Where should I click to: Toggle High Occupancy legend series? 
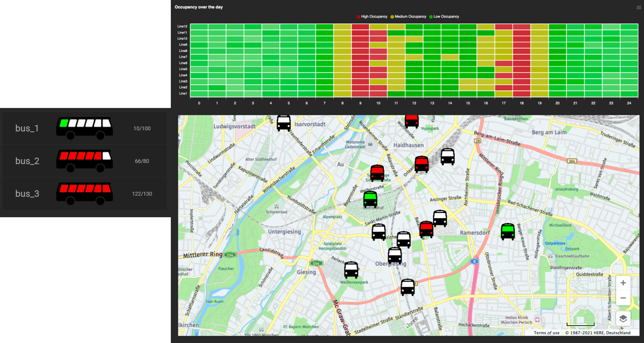click(x=372, y=17)
